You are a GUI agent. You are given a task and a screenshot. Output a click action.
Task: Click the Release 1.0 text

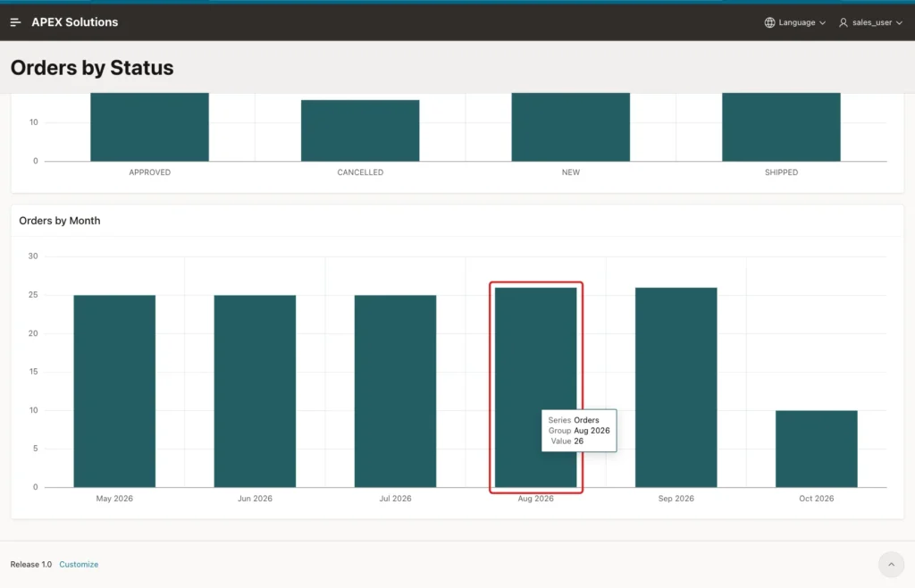(x=31, y=564)
